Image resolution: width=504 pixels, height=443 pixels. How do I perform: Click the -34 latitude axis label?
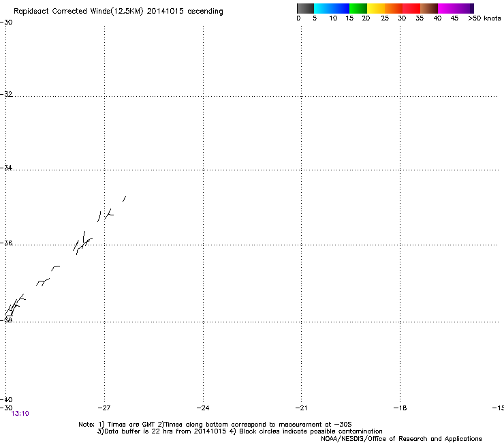pos(6,168)
